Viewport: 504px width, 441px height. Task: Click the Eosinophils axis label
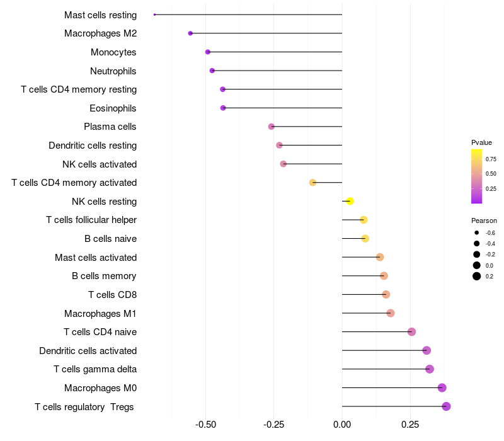113,108
